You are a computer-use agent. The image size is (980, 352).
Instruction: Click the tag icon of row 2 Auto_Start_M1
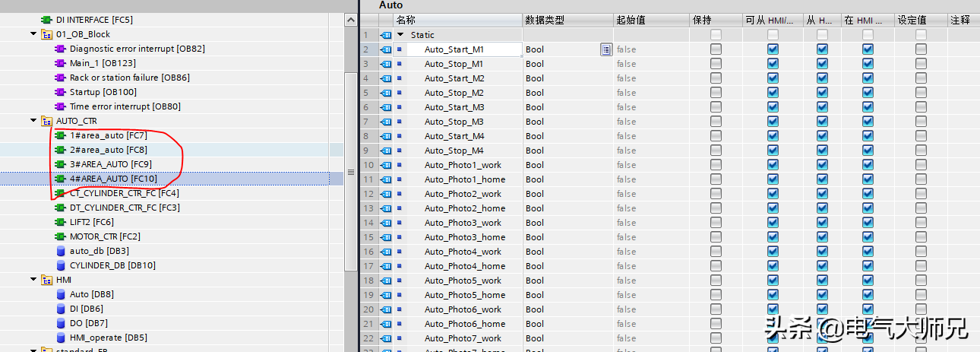click(385, 49)
